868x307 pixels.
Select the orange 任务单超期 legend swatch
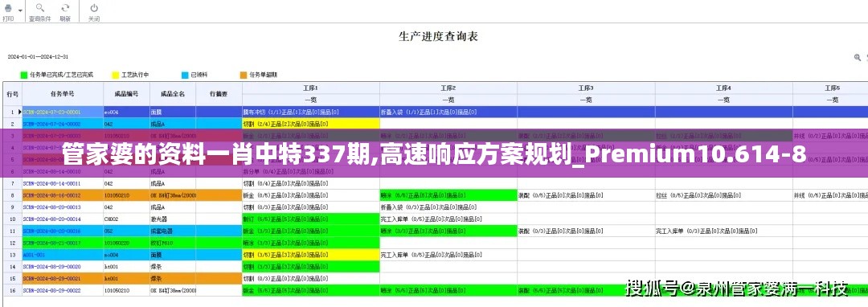pos(244,75)
